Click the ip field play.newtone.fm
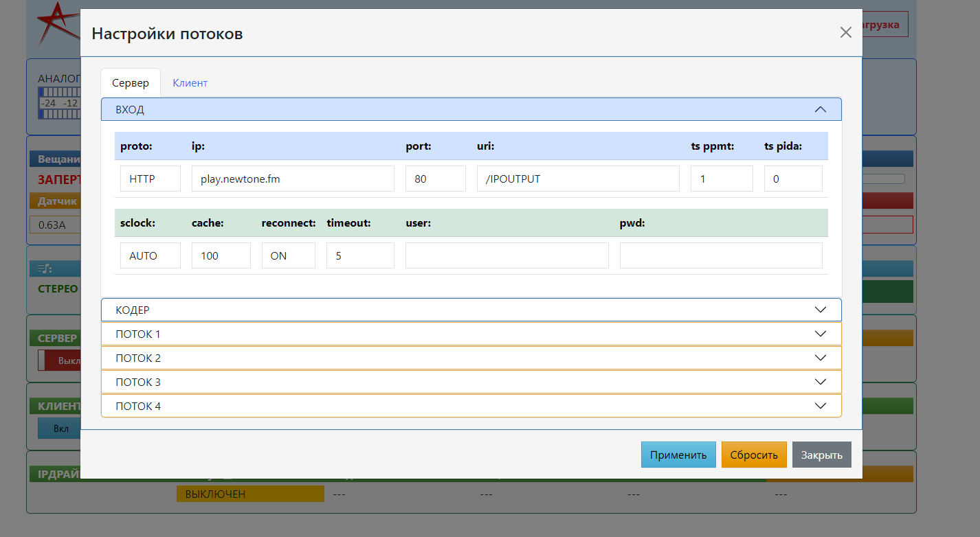Screen dimensions: 980x537 pyautogui.click(x=293, y=179)
